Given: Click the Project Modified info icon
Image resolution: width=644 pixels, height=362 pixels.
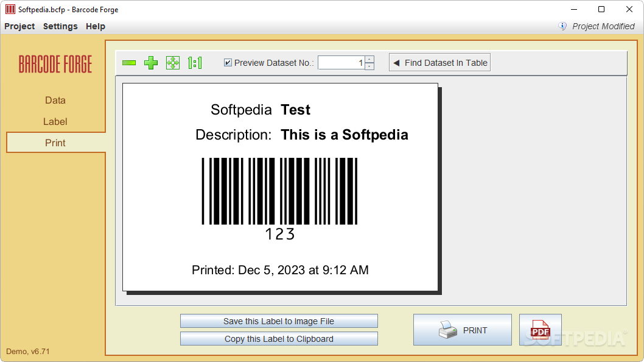Looking at the screenshot, I should click(562, 26).
